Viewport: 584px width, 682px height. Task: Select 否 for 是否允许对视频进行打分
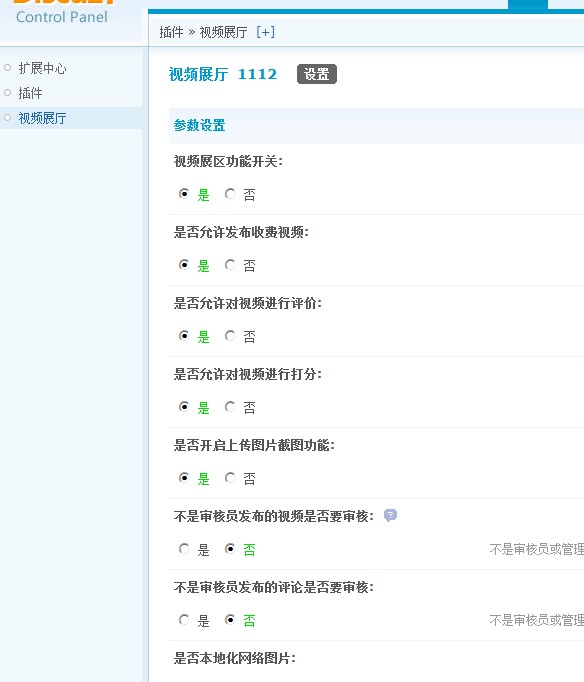point(230,407)
